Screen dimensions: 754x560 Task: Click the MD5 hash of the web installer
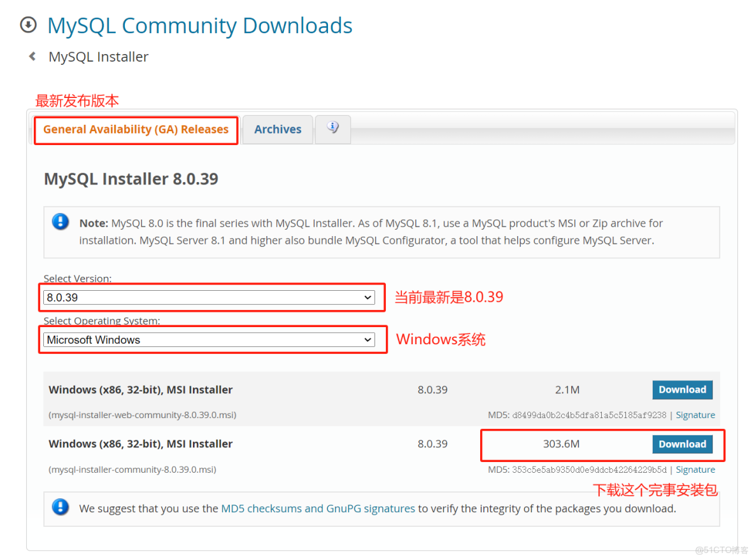[x=590, y=414]
